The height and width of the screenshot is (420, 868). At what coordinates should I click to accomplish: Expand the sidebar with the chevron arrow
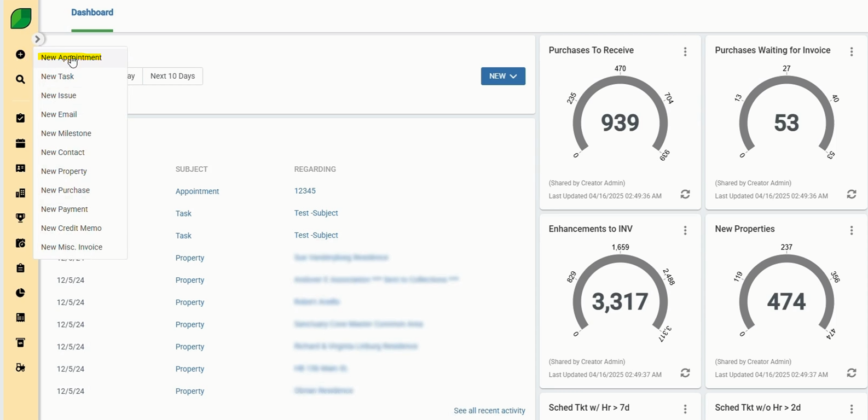pos(37,39)
